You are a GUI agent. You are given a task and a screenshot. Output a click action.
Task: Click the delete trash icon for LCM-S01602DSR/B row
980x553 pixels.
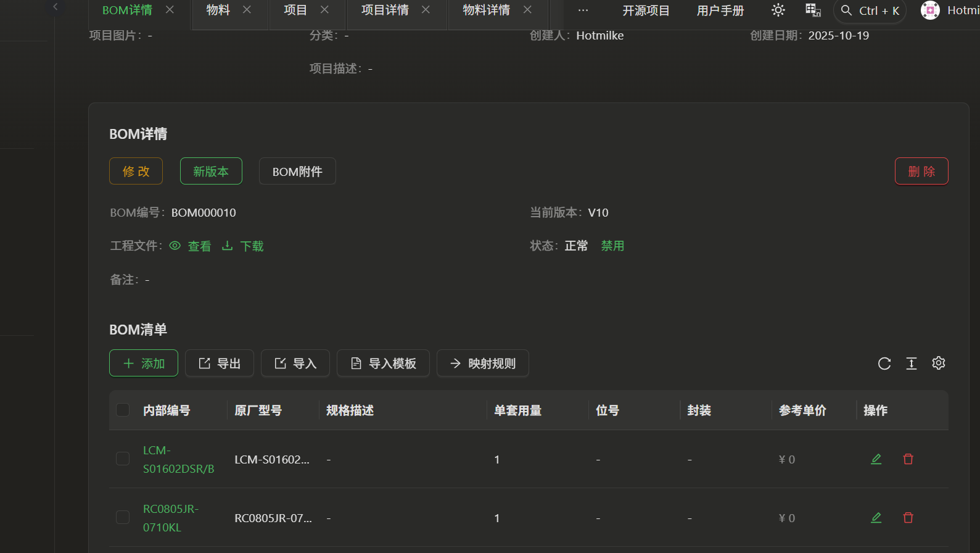click(x=908, y=459)
